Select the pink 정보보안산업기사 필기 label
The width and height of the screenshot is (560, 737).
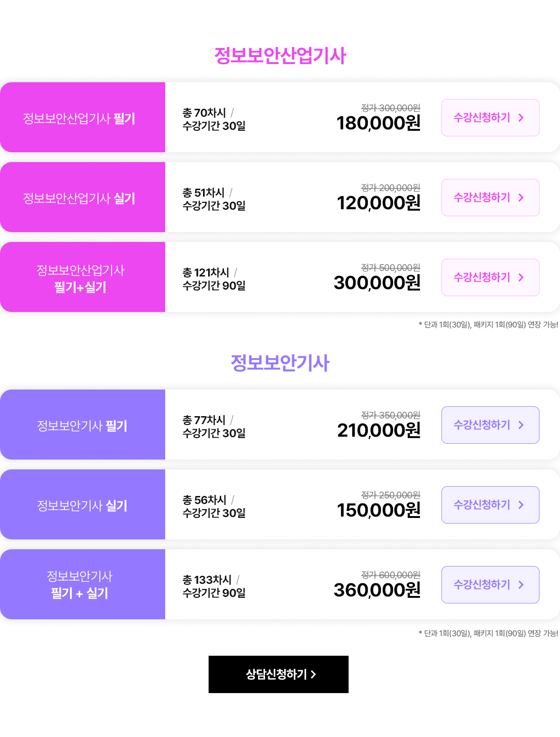79,119
